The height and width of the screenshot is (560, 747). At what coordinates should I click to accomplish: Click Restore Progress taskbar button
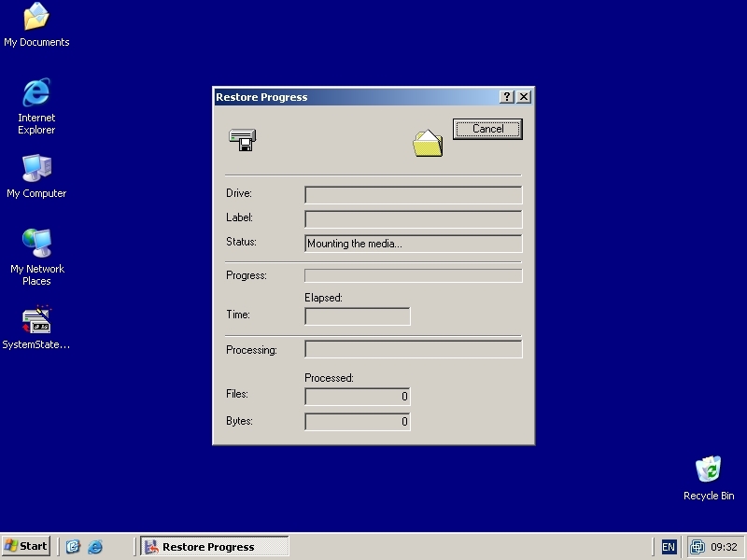[215, 546]
